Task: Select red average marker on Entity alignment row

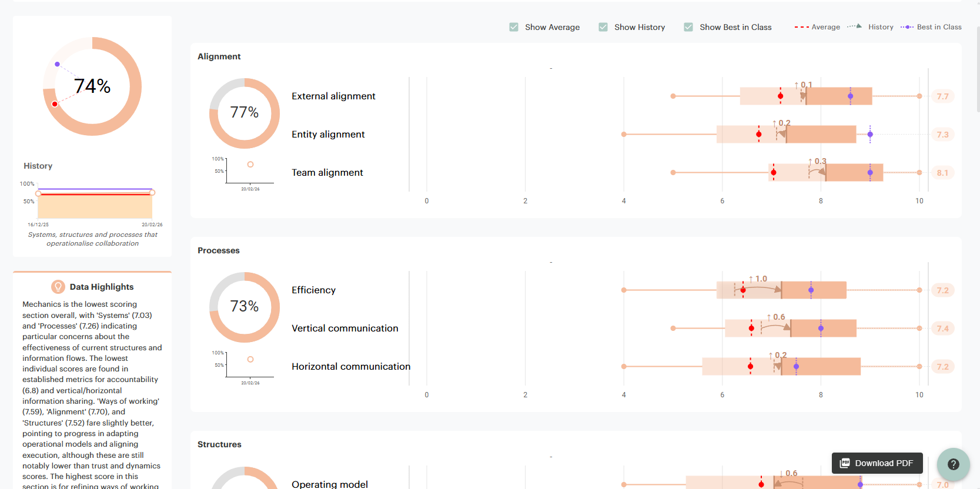Action: (x=758, y=134)
